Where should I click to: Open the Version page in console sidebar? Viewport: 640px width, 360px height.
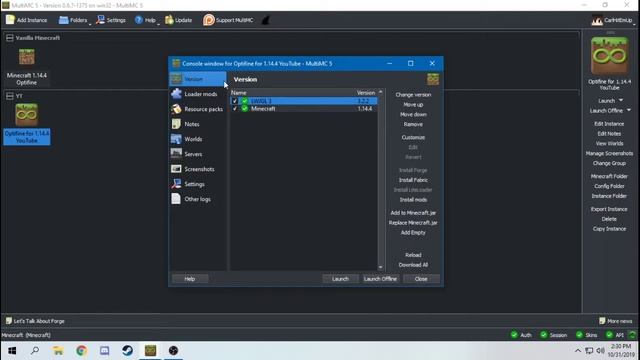pyautogui.click(x=198, y=79)
